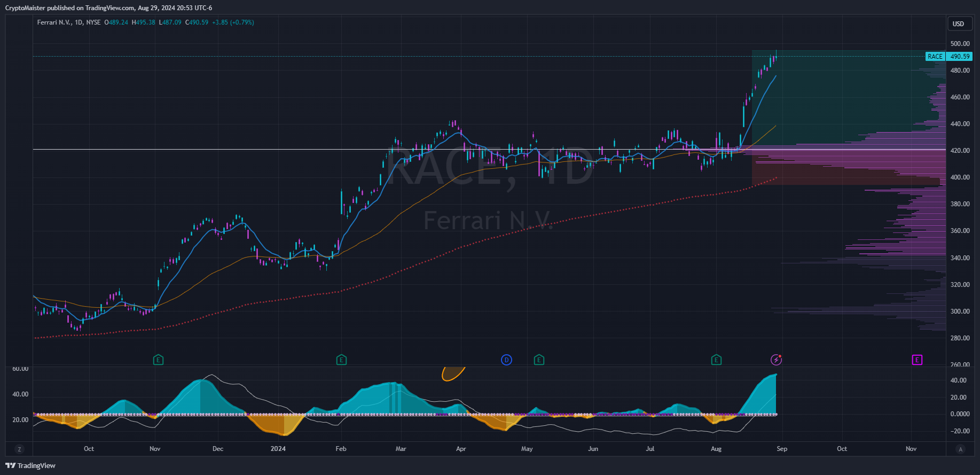
Task: Click the Ferrari N.V., 1D, NYSE title
Action: (x=69, y=22)
